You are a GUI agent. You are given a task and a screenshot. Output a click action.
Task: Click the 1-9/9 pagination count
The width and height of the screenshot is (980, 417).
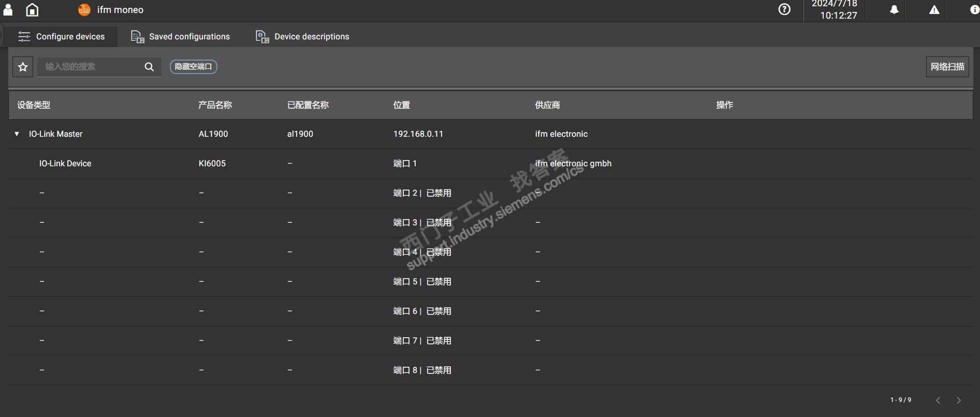(x=901, y=400)
